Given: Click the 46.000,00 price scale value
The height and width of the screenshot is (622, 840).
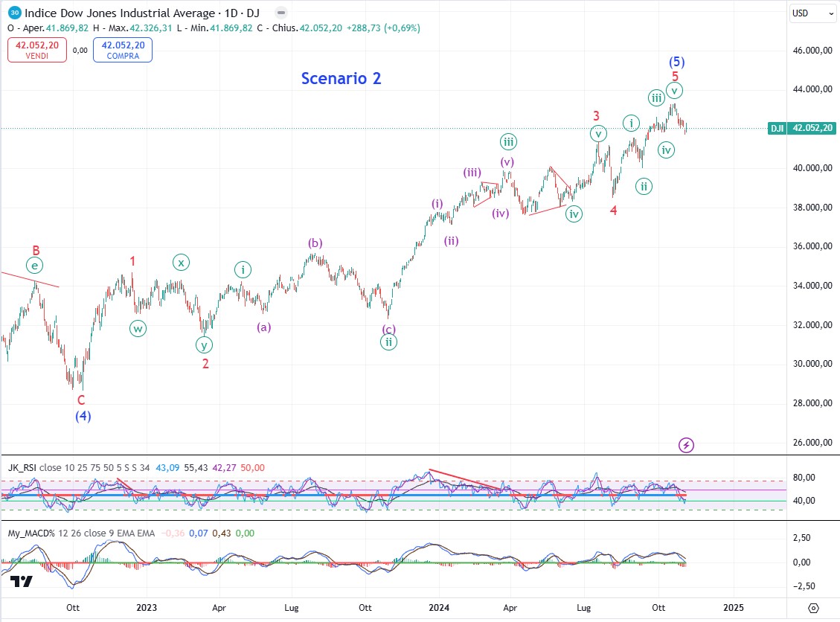Looking at the screenshot, I should click(812, 51).
